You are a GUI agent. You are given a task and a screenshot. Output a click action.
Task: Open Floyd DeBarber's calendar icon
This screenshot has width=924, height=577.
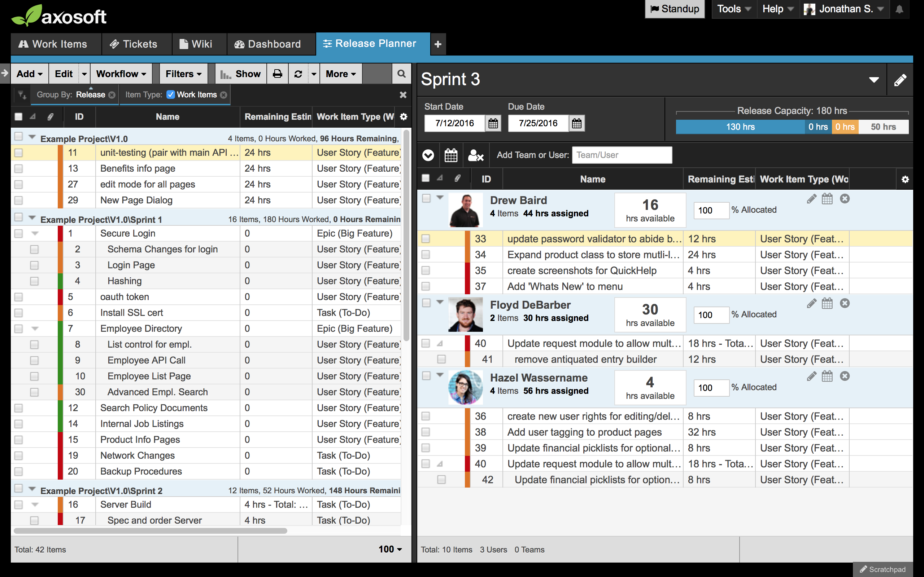[827, 304]
